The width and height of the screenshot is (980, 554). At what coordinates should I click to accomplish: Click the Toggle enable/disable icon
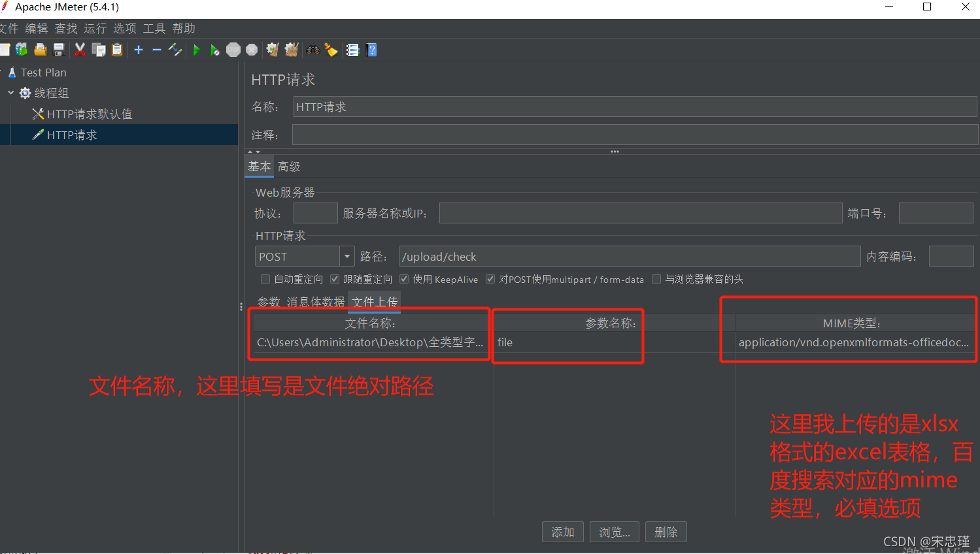click(175, 50)
